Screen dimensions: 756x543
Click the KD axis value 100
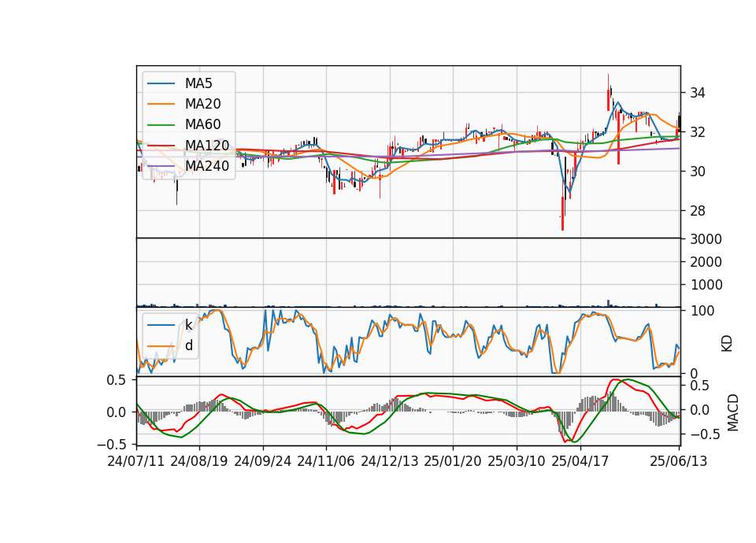[702, 312]
